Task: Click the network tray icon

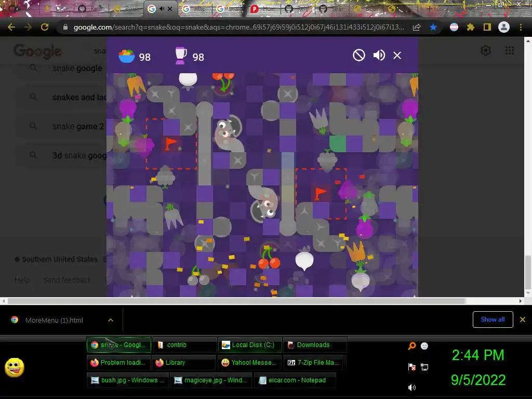Action: click(x=424, y=367)
